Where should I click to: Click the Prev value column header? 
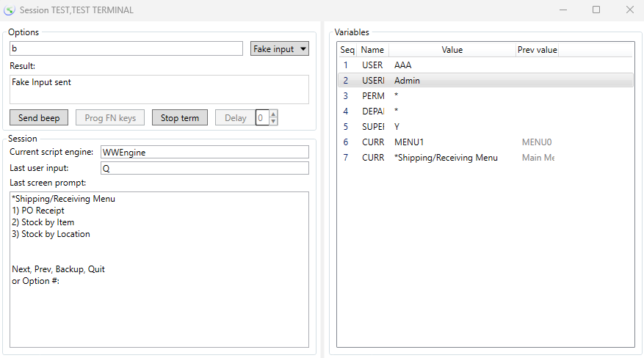click(537, 50)
